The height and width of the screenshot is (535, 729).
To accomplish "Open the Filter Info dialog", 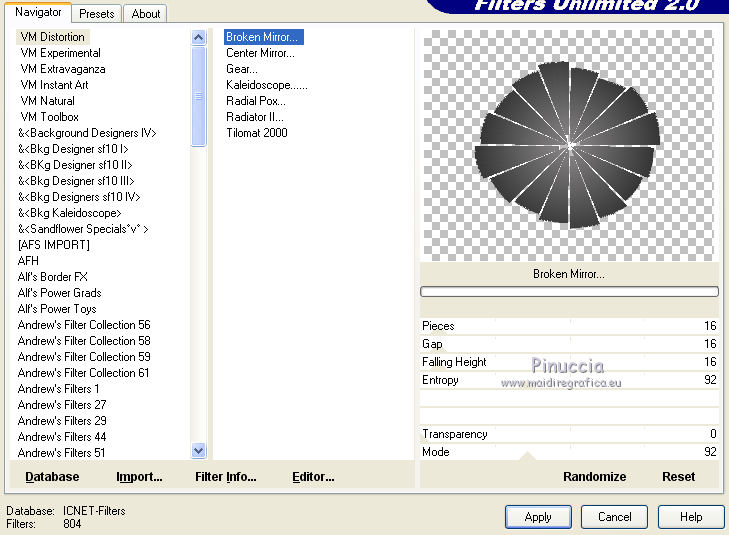I will pos(226,477).
